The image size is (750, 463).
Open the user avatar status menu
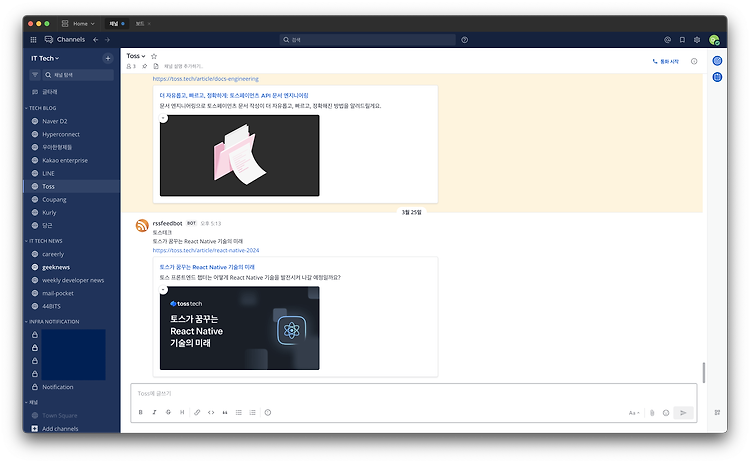coord(714,40)
